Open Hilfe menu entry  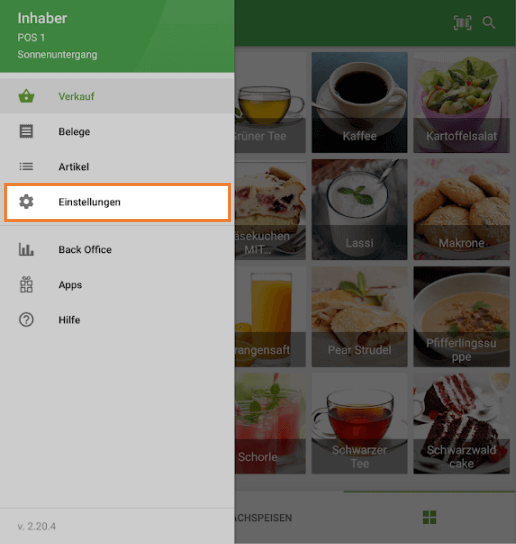(117, 320)
